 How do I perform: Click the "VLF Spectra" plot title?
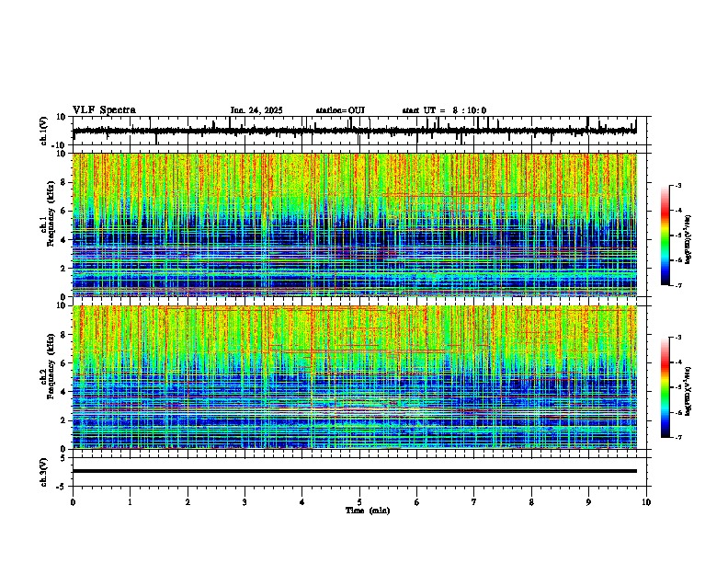(x=104, y=110)
